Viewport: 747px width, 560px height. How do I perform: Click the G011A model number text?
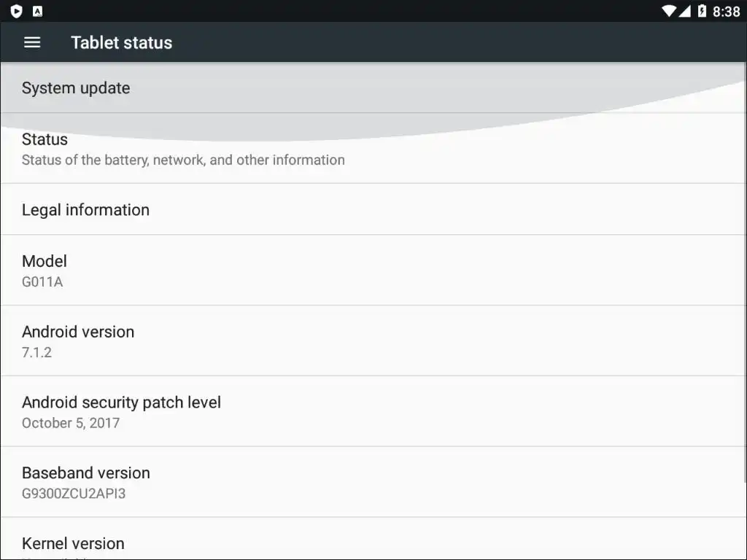pyautogui.click(x=42, y=281)
